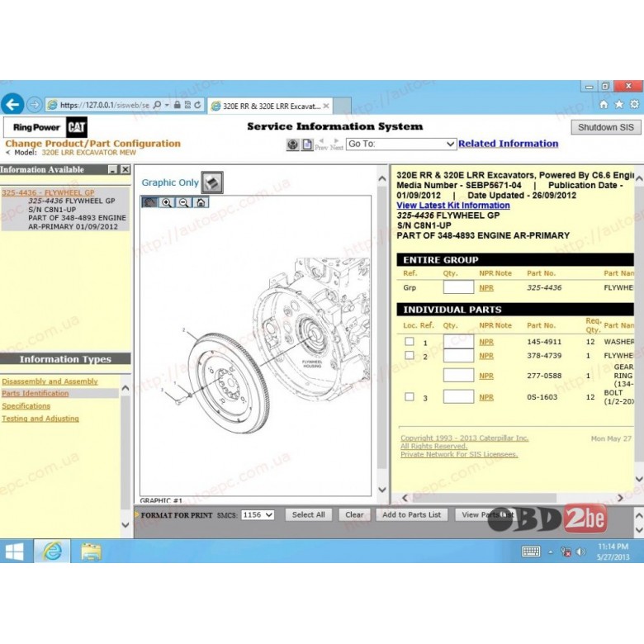Screen dimensions: 644x644
Task: Click the Copyright 1993 - 2013 Caterpillar Inc. link
Action: click(465, 438)
